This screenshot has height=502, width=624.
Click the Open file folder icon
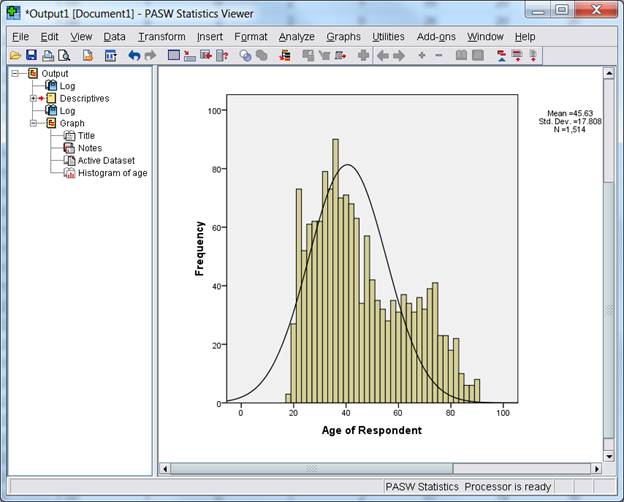tap(16, 55)
